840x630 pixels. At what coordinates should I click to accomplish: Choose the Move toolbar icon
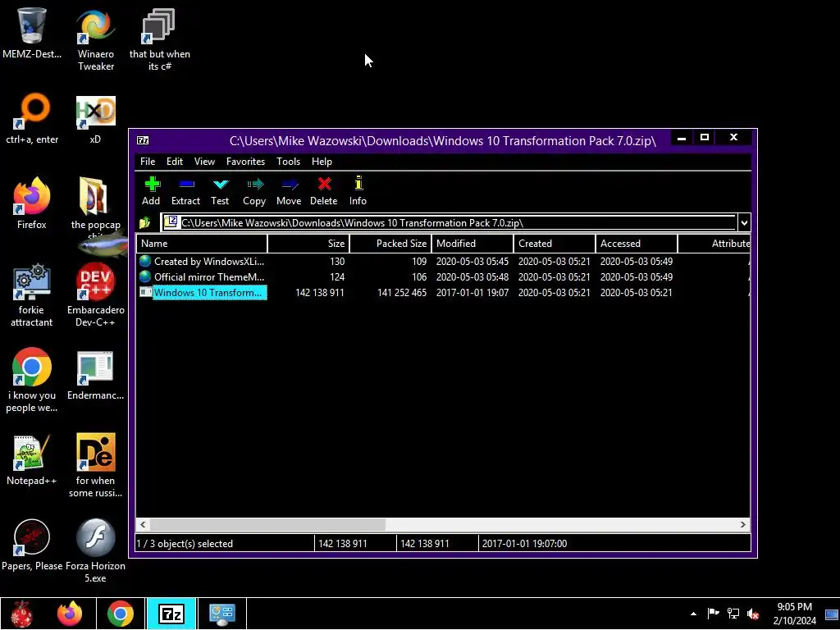tap(289, 191)
